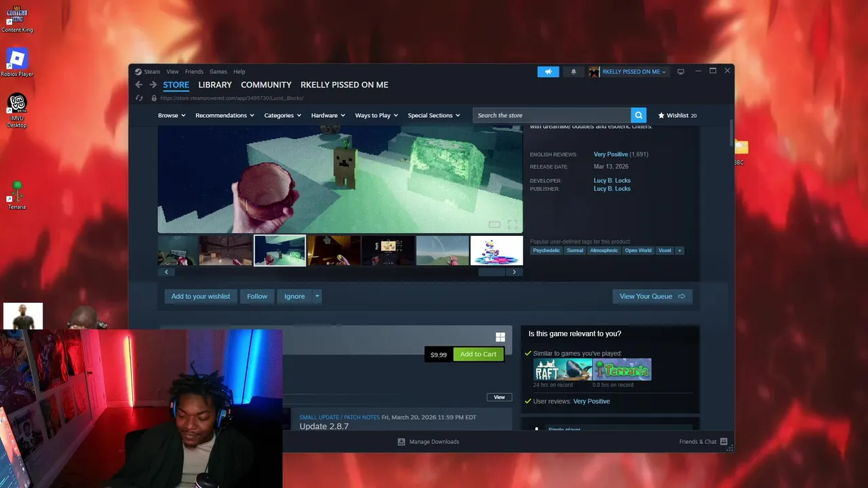Image resolution: width=868 pixels, height=488 pixels.
Task: Open the Very Positive English reviews link
Action: point(611,155)
